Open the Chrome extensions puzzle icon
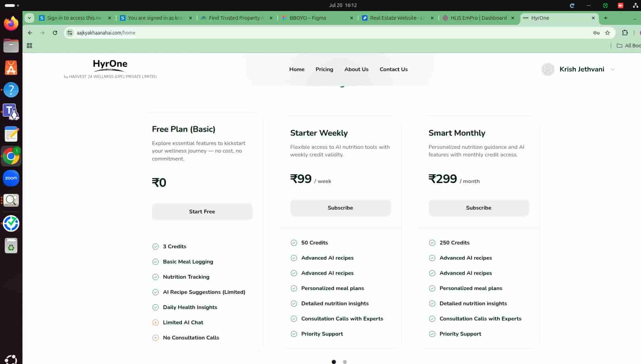 pos(625,33)
